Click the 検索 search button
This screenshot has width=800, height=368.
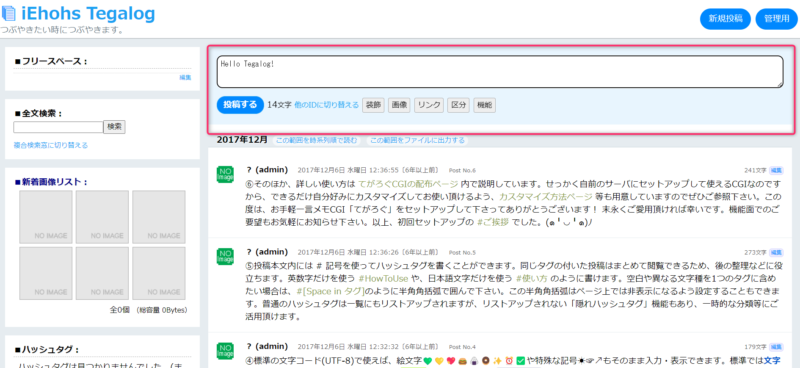tap(114, 127)
